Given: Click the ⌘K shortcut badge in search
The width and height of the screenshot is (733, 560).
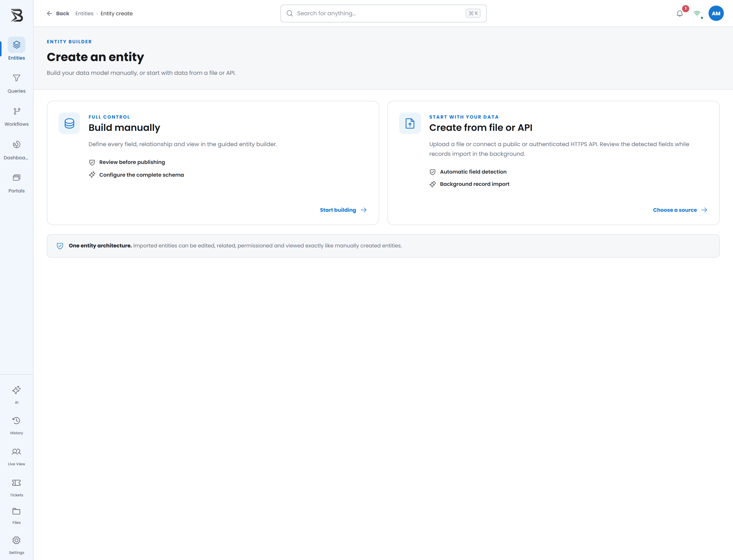Looking at the screenshot, I should click(x=473, y=13).
